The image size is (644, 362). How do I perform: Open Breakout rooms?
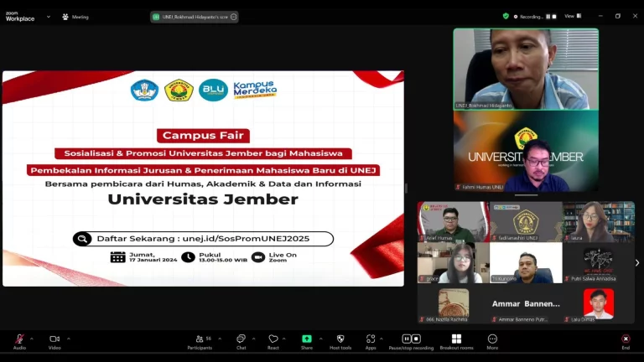(x=457, y=342)
